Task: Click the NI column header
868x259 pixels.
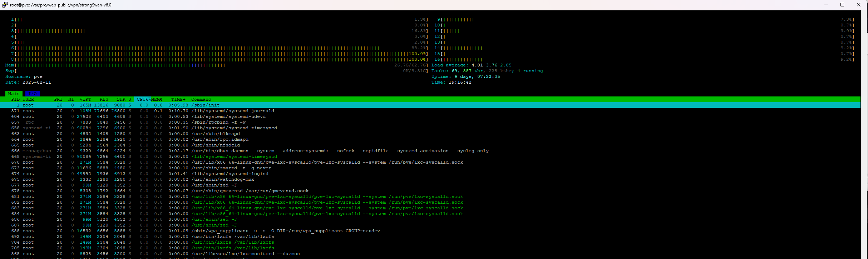Action: 71,99
